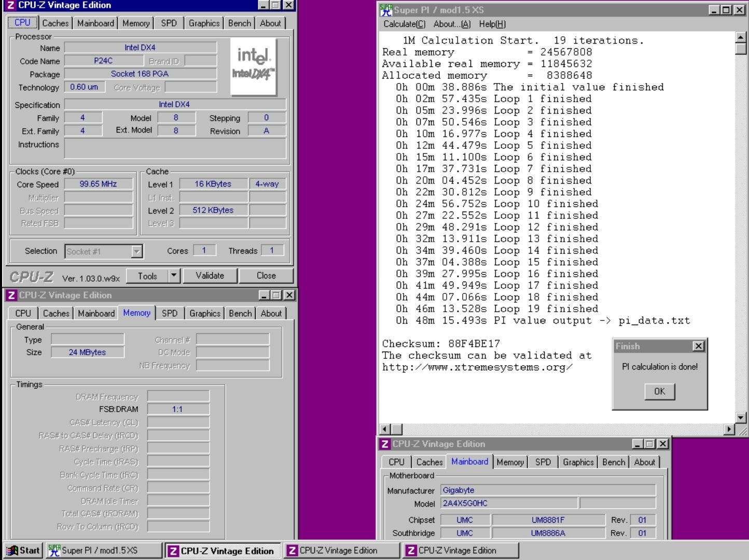Select Caches tab in the Mainboard CPU-Z window
This screenshot has width=749, height=560.
(429, 462)
